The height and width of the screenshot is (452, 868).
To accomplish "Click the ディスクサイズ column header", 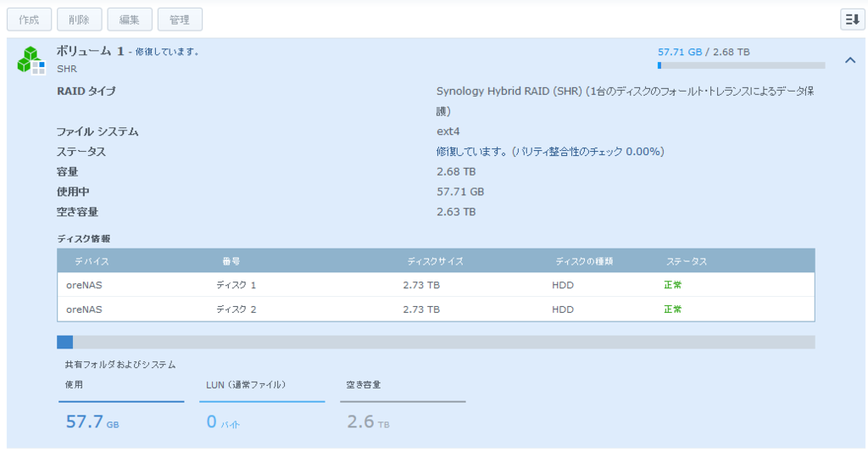I will [x=435, y=261].
